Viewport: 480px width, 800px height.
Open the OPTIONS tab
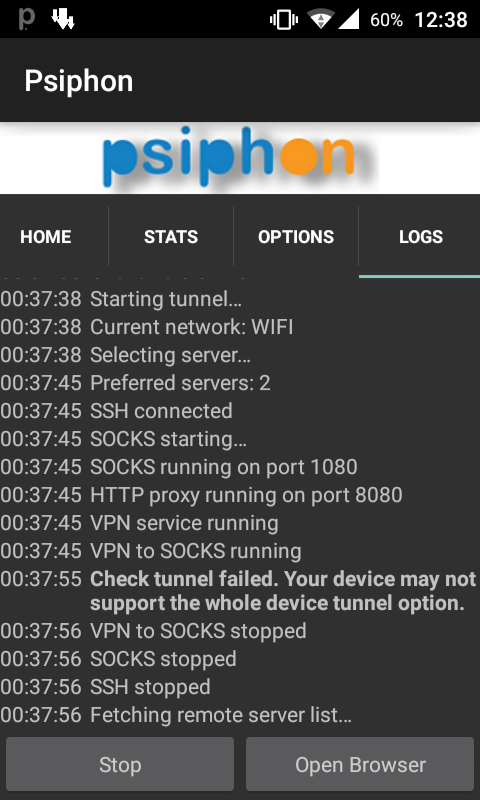tap(296, 237)
